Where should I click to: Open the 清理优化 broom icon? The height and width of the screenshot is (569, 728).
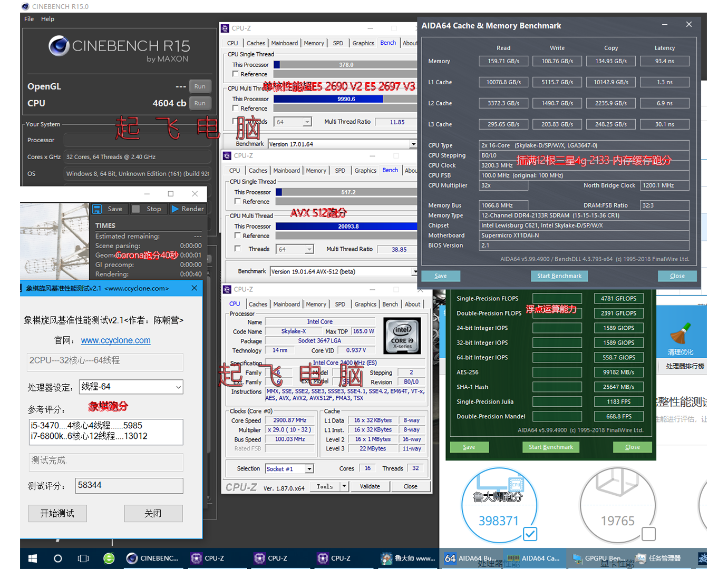680,332
